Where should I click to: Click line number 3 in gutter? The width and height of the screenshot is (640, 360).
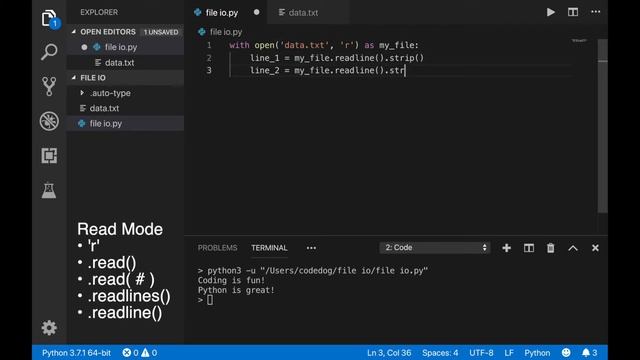coord(209,70)
